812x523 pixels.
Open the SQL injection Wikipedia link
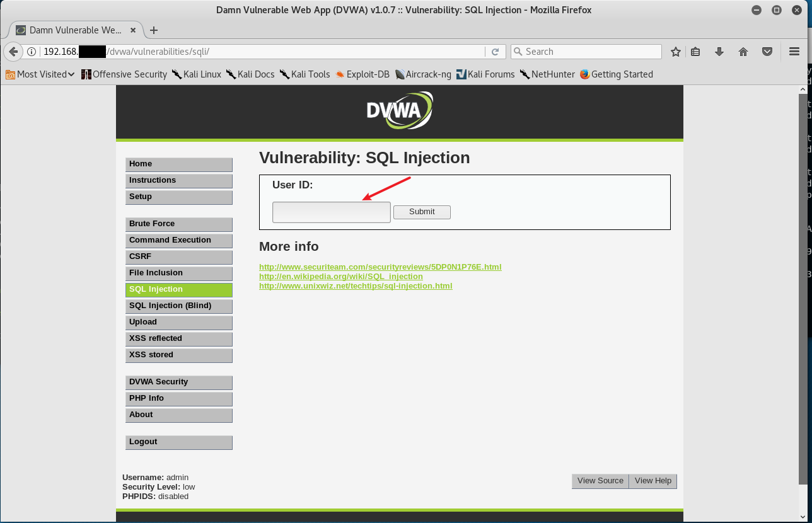[340, 276]
